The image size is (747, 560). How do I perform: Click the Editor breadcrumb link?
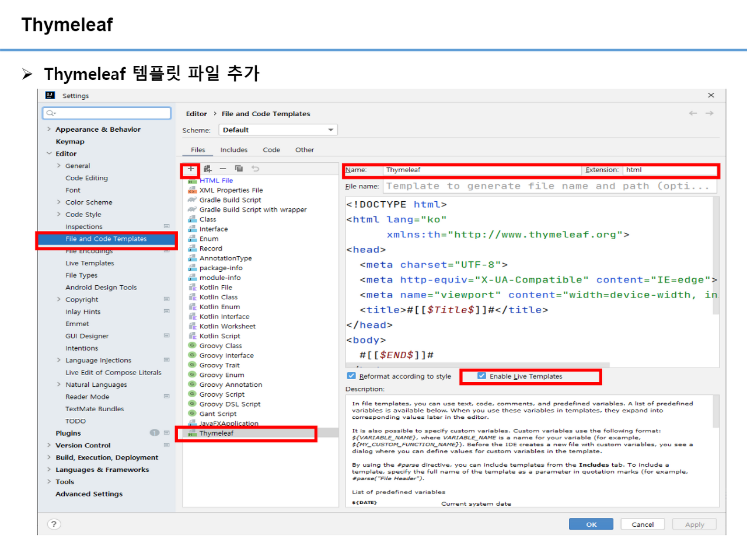coord(197,114)
